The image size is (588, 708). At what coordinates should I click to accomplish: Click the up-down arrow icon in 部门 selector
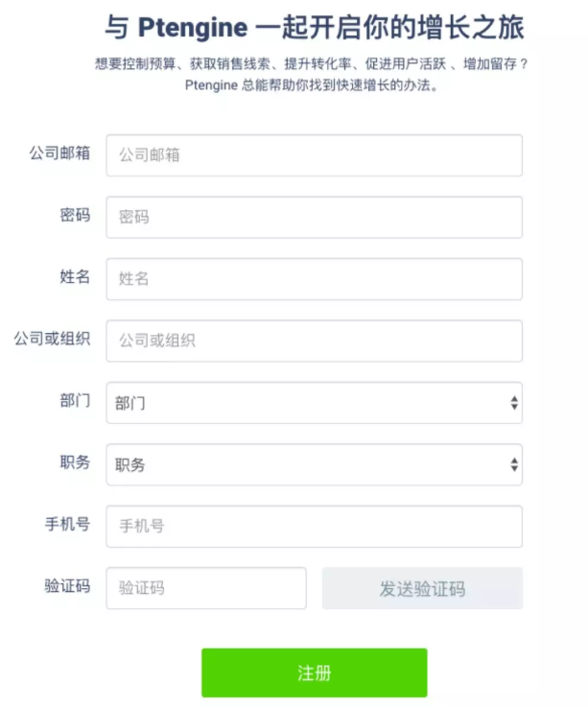[x=514, y=403]
